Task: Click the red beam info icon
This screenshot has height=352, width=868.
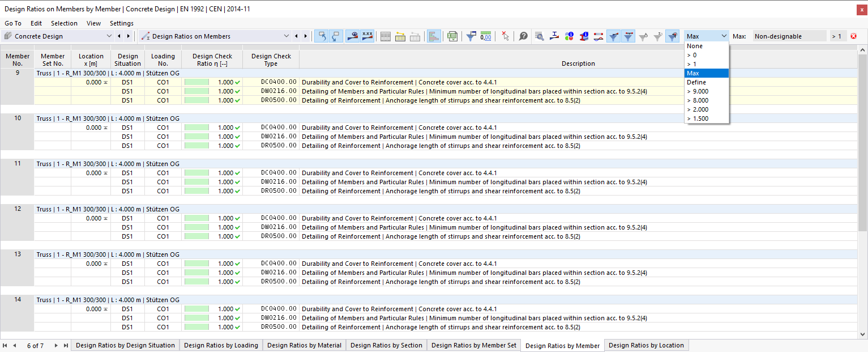Action: coord(584,36)
